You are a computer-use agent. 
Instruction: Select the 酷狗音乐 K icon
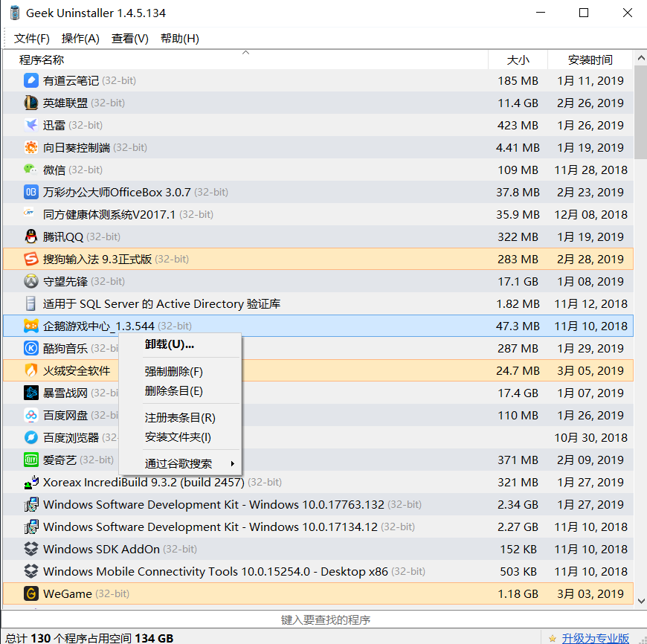31,348
